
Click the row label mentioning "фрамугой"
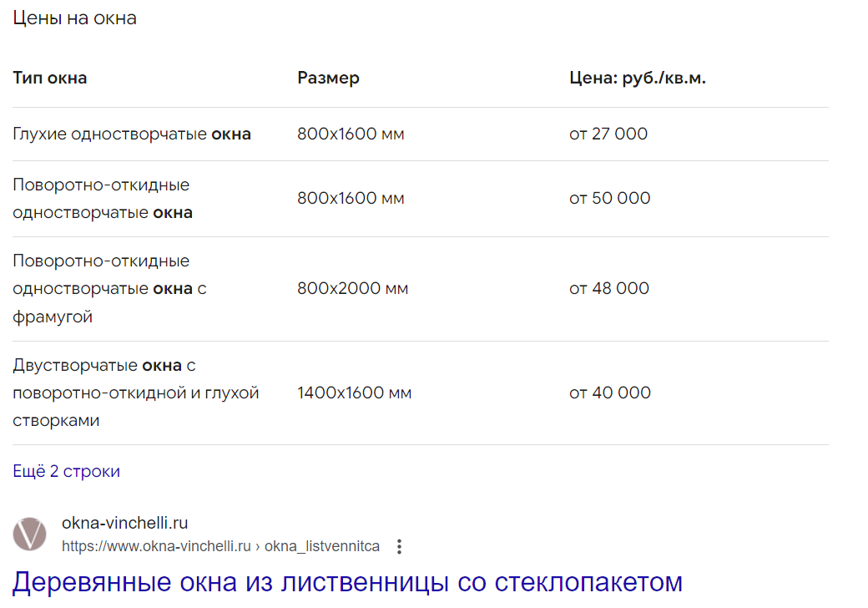click(109, 288)
